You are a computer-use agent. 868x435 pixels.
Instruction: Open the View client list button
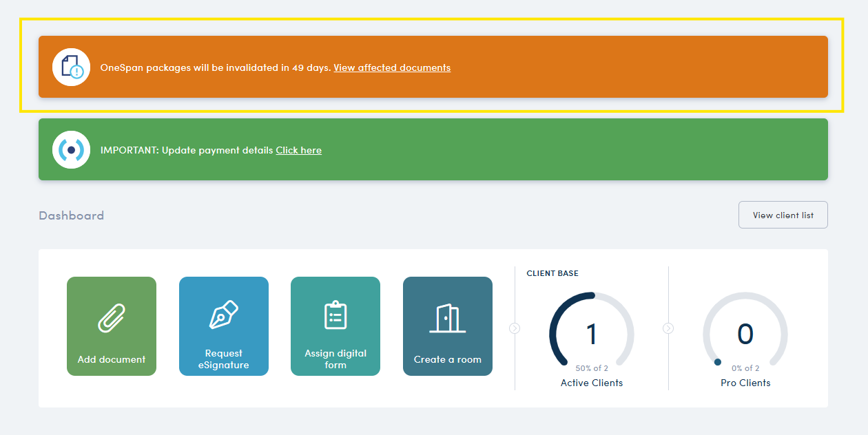[783, 215]
